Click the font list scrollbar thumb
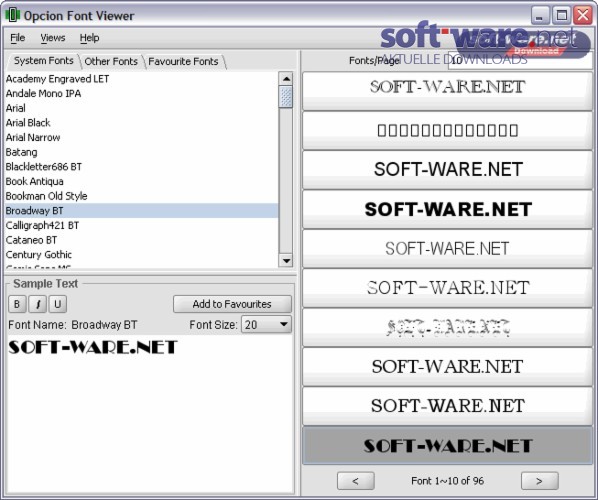 tap(286, 97)
